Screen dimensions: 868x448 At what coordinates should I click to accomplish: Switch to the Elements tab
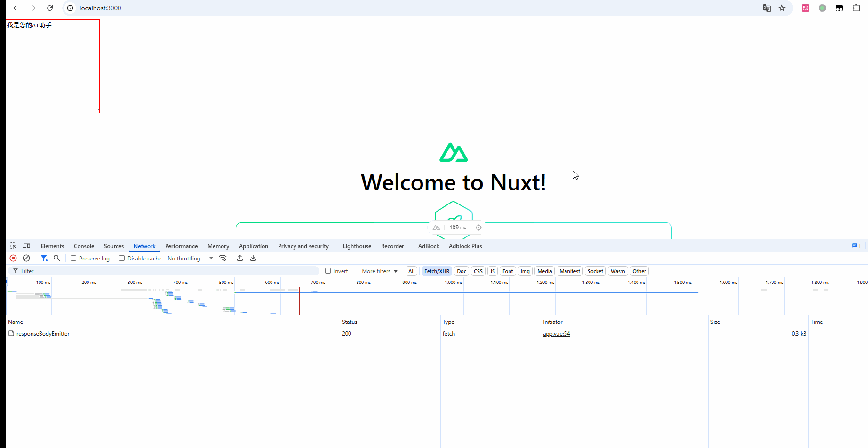52,246
